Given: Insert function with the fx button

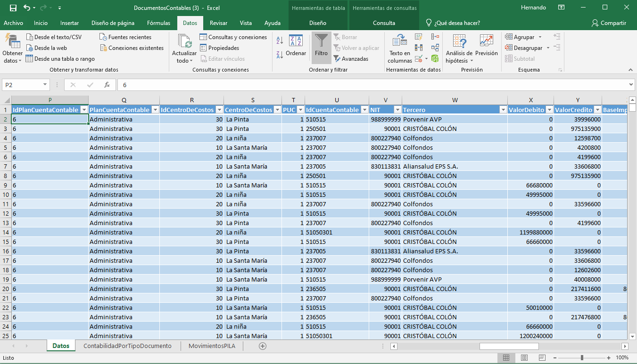Looking at the screenshot, I should [x=107, y=85].
